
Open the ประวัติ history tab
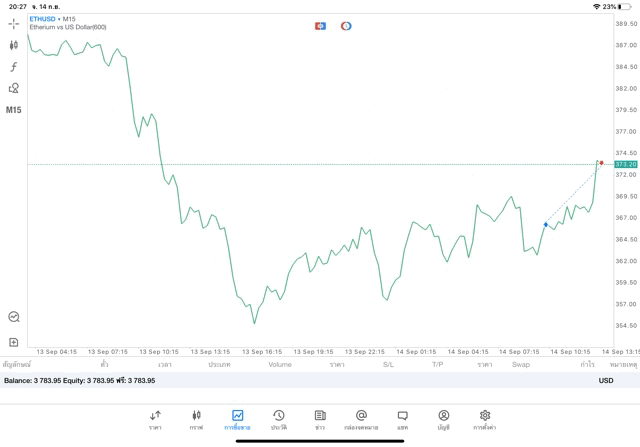[x=278, y=419]
